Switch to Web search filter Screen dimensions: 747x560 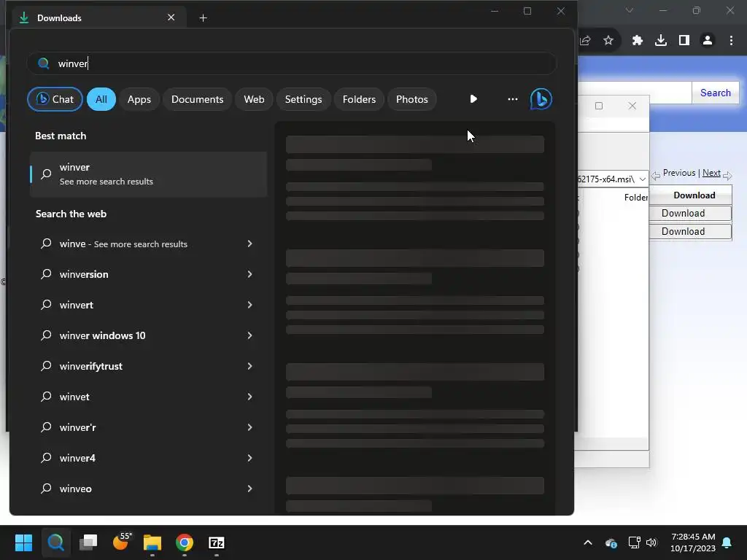click(x=254, y=99)
